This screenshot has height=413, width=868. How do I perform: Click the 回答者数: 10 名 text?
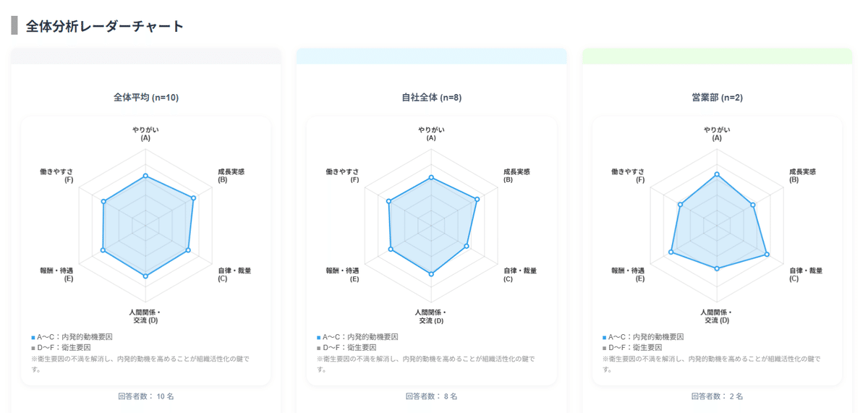coord(145,396)
